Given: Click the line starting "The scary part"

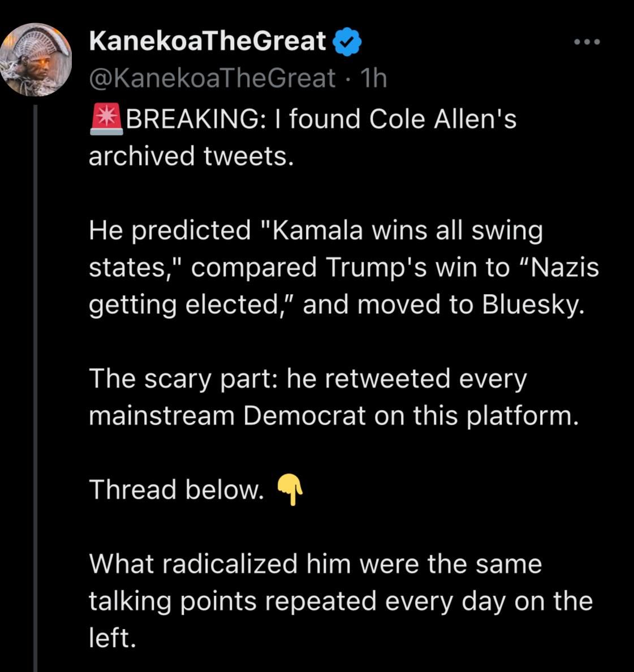Looking at the screenshot, I should click(308, 379).
